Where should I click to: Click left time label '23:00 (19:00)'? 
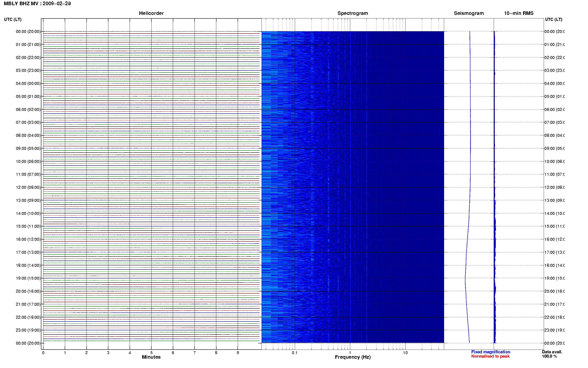(x=28, y=330)
